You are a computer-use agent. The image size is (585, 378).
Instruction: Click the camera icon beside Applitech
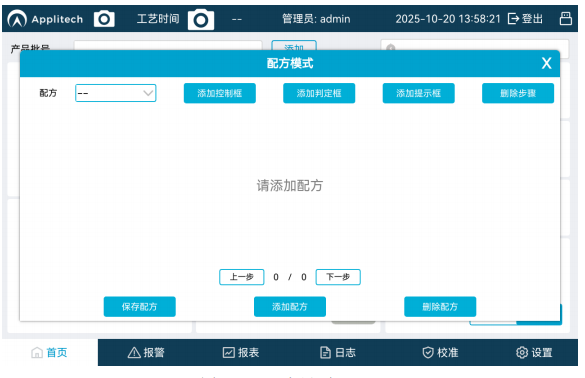104,19
